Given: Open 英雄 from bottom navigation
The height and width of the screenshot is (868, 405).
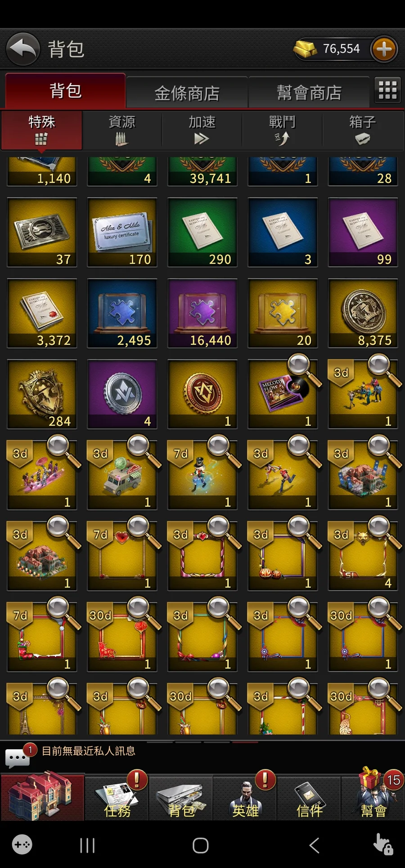Looking at the screenshot, I should [245, 797].
